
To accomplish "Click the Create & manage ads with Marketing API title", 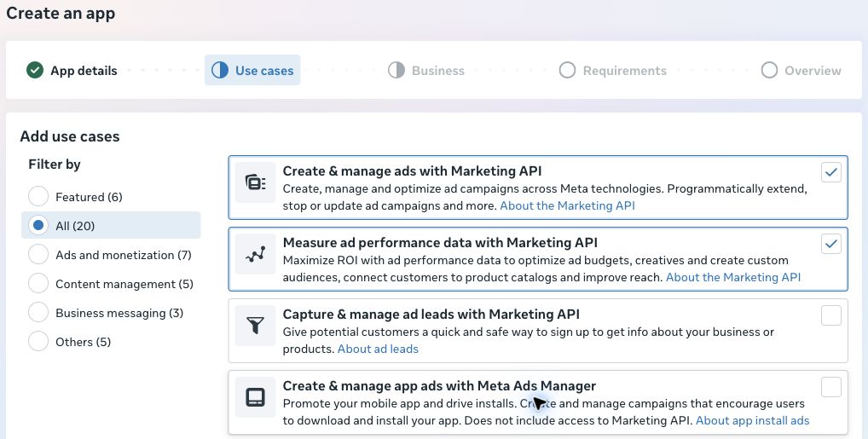I will click(x=413, y=170).
